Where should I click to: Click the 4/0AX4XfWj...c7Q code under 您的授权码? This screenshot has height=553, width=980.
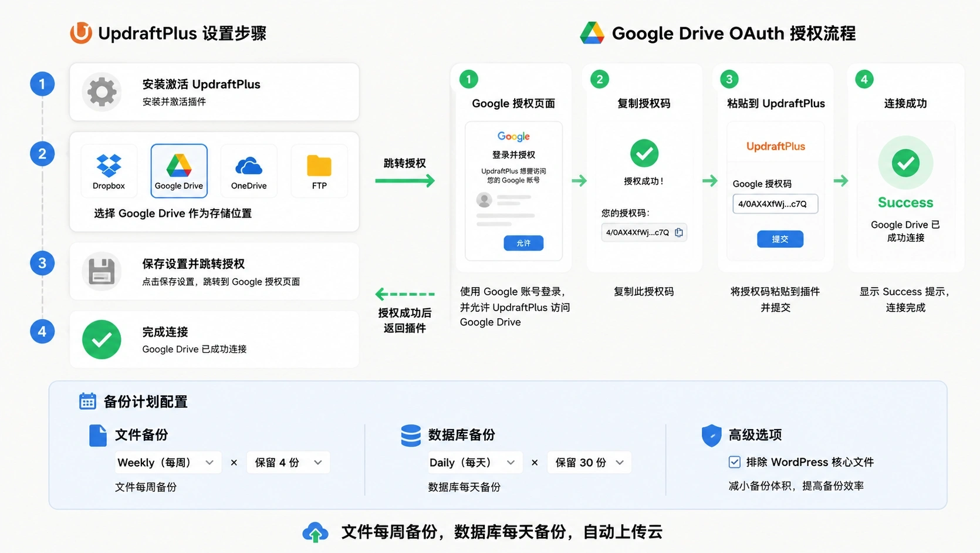point(637,232)
